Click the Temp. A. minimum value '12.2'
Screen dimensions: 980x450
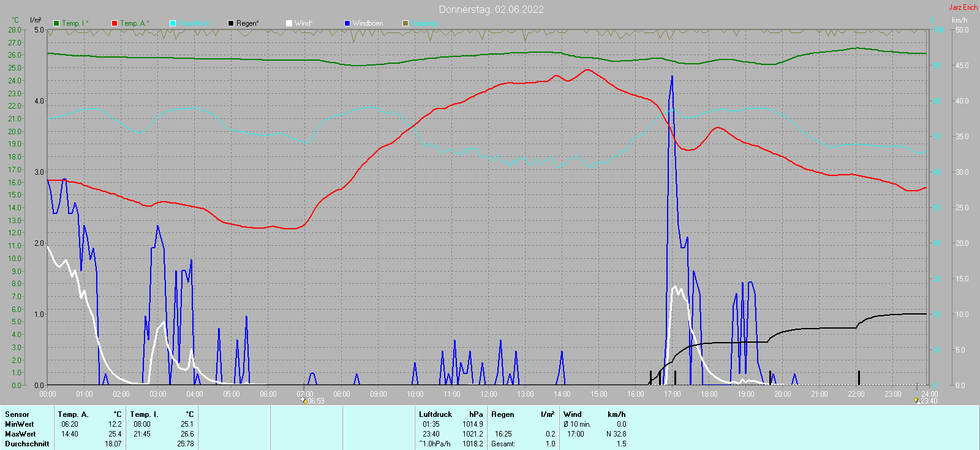115,424
